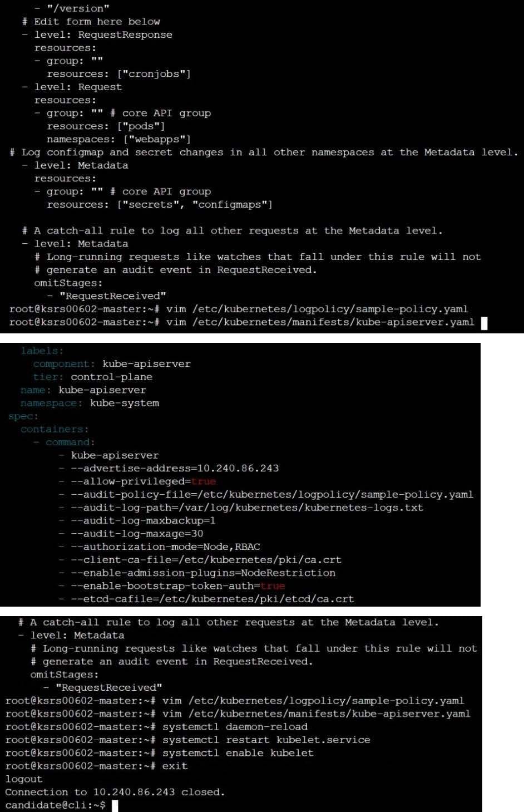
Task: Click the namespace: kube-system line
Action: 90,403
